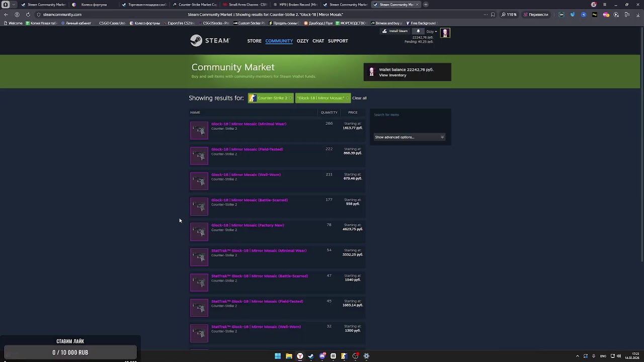Image resolution: width=644 pixels, height=362 pixels.
Task: Open Steam from the taskbar
Action: 311,356
